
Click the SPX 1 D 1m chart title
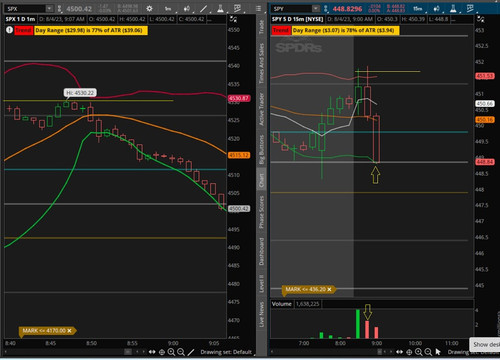click(20, 19)
